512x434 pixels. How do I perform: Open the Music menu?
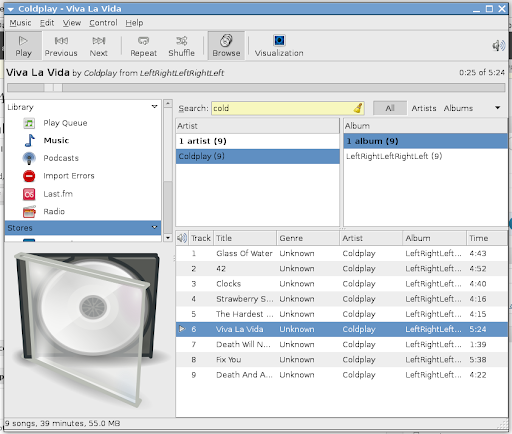pyautogui.click(x=20, y=23)
